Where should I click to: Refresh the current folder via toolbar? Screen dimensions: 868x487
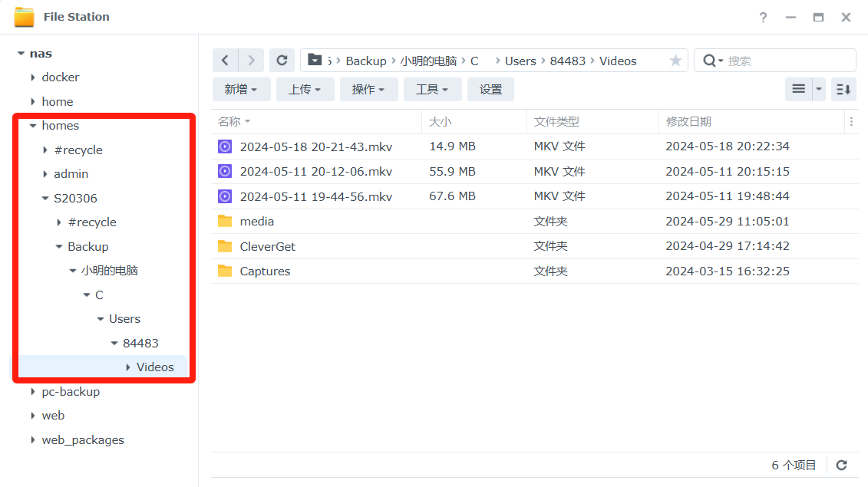point(282,61)
